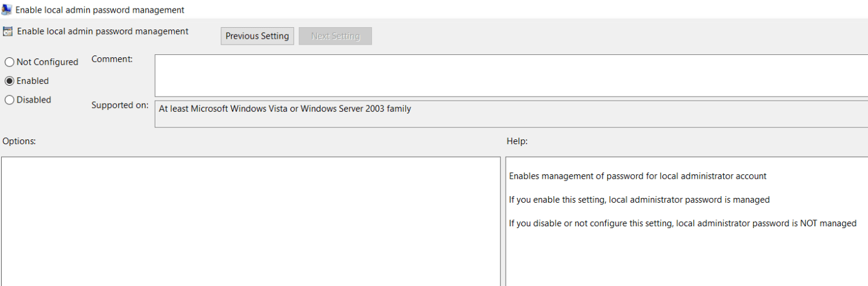Click inside the empty Options pane
868x286 pixels.
(x=251, y=221)
